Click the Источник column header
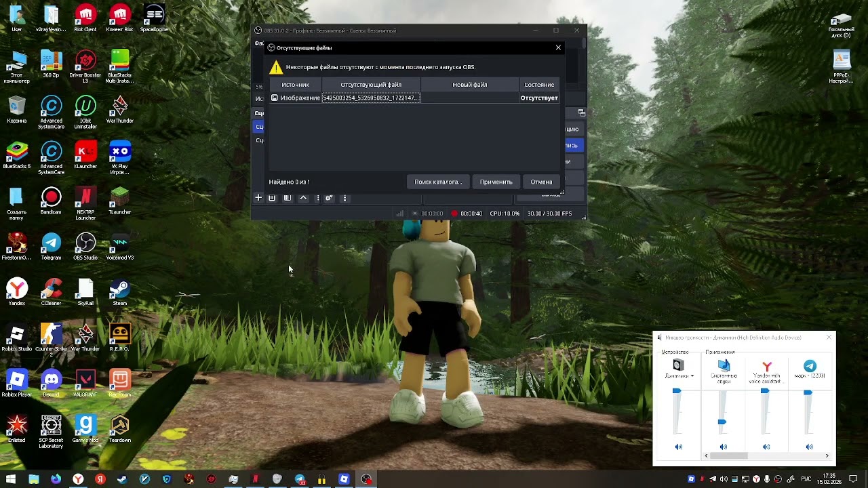The height and width of the screenshot is (488, 868). click(295, 85)
